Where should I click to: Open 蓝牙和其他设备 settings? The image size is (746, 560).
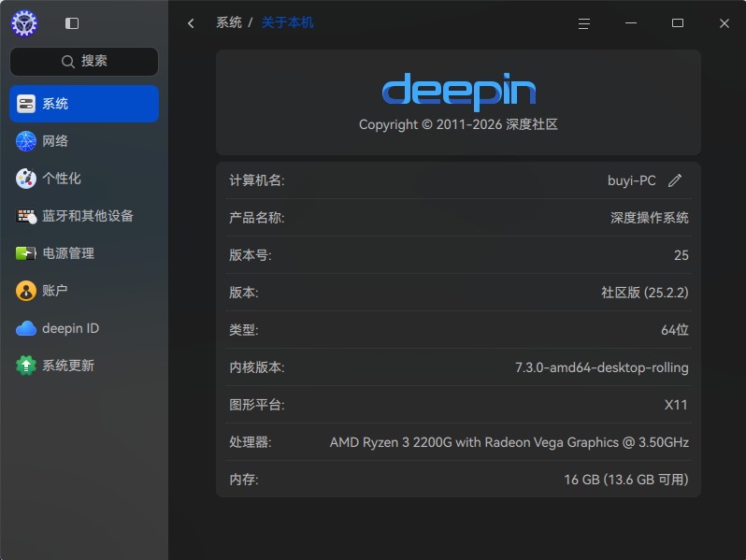(84, 216)
